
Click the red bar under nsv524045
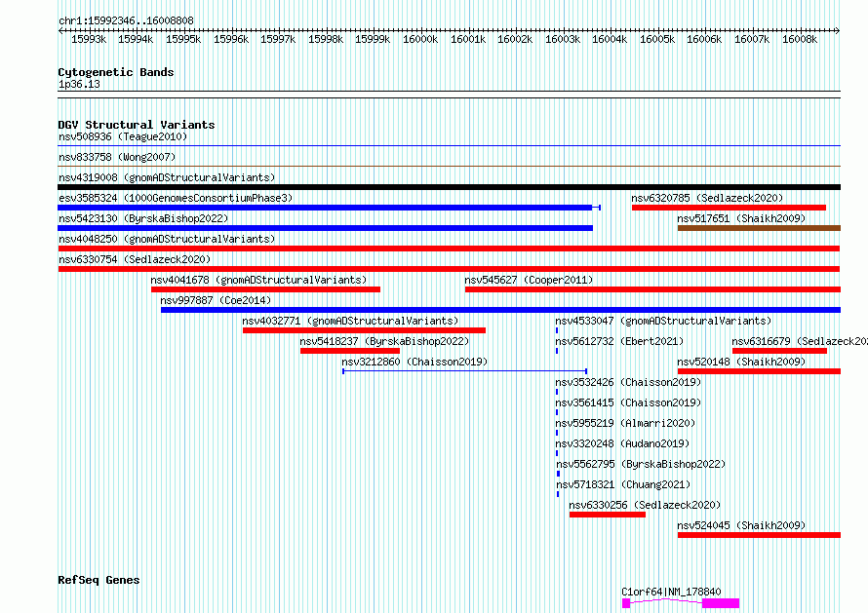[759, 535]
